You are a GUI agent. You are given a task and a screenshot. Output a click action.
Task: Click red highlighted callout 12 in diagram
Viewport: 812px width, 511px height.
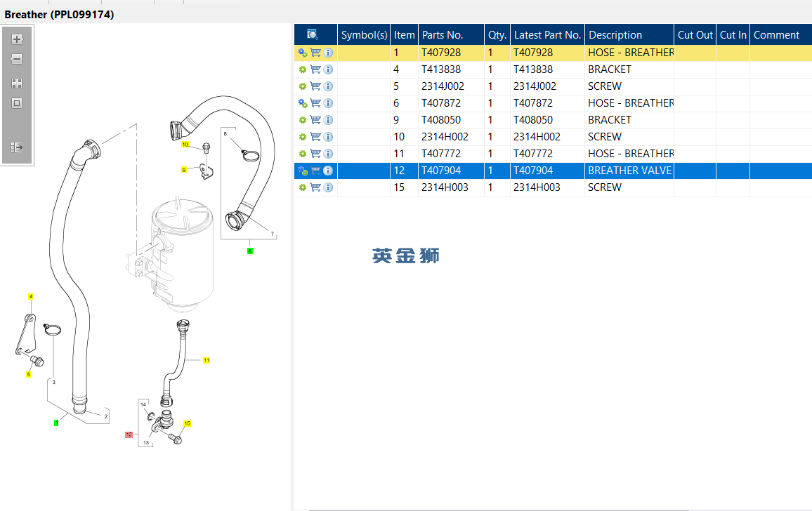pos(129,435)
